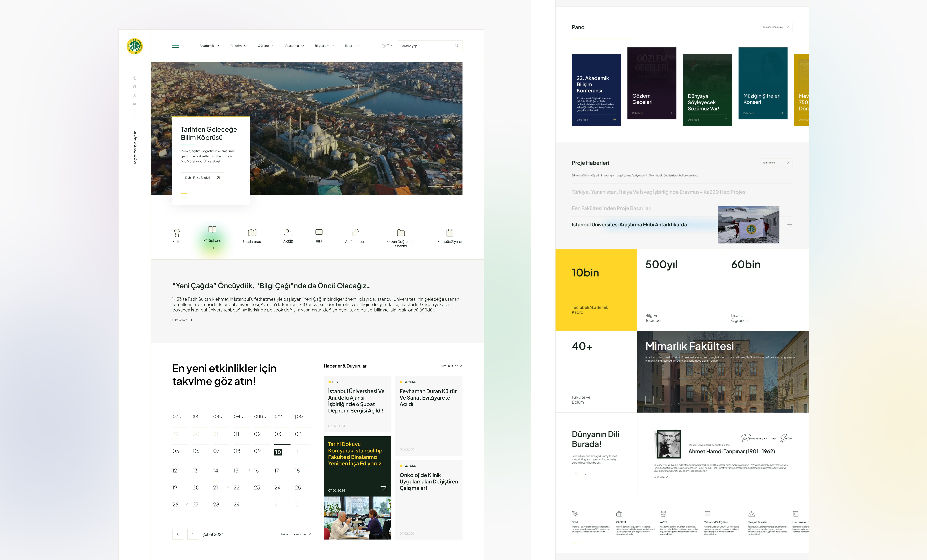The width and height of the screenshot is (927, 560).
Task: Expand the Bilgi İşlem menu
Action: [x=325, y=46]
